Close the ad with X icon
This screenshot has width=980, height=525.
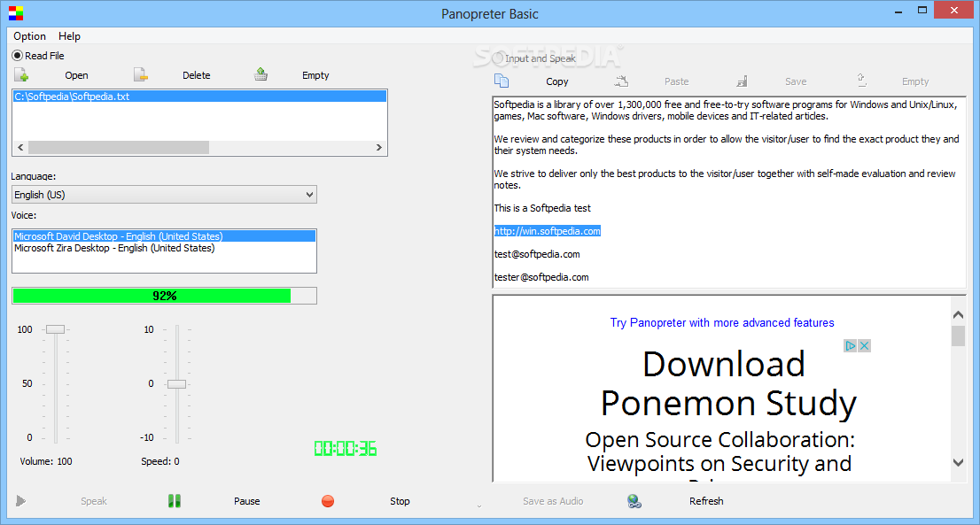[x=865, y=346]
